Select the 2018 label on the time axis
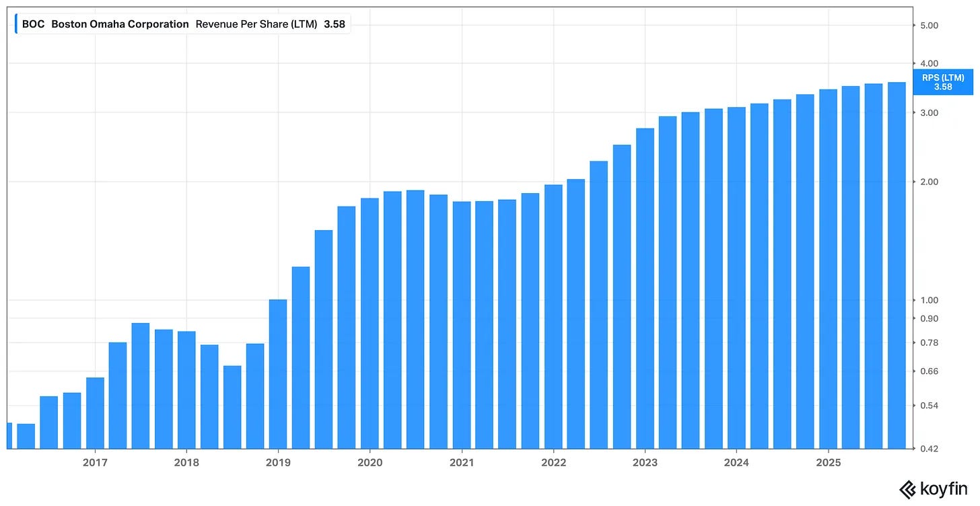Viewport: 980px width, 506px height. (x=186, y=463)
